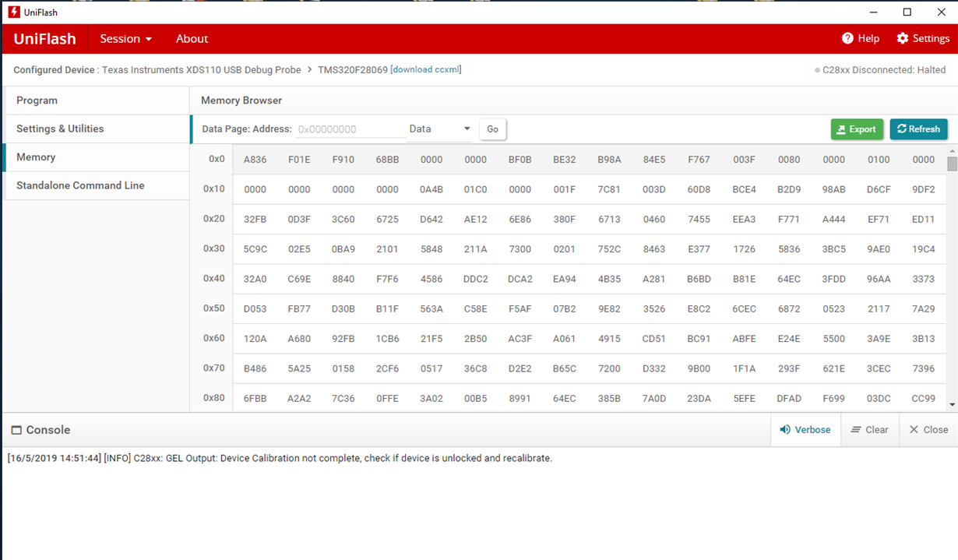Select cell 6FBB in row 0x80
Image resolution: width=958 pixels, height=560 pixels.
point(255,399)
